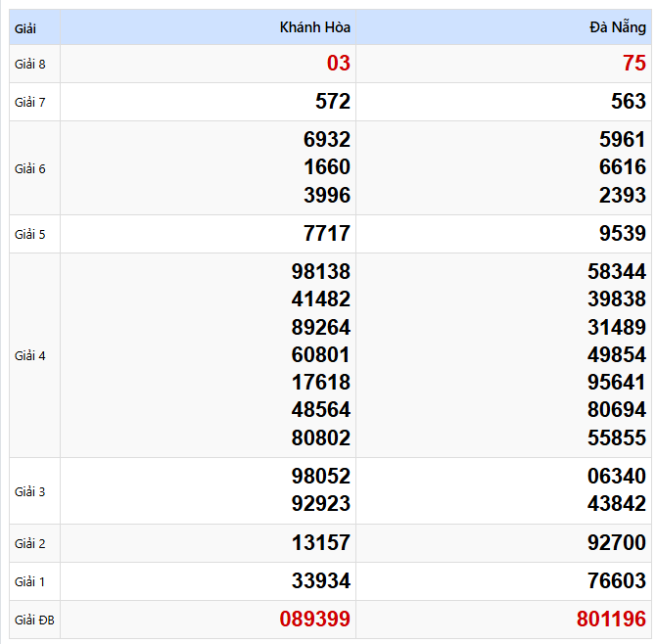
Task: Select the Giải 7 row label
Action: click(29, 102)
